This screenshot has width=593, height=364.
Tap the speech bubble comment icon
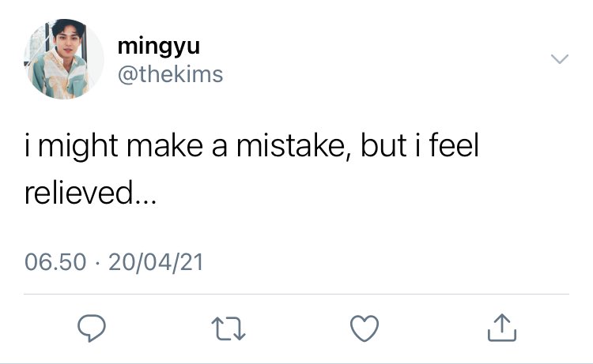click(x=93, y=327)
